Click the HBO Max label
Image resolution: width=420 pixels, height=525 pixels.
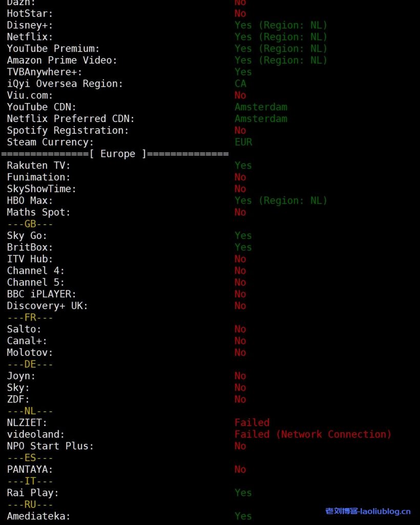pyautogui.click(x=30, y=200)
